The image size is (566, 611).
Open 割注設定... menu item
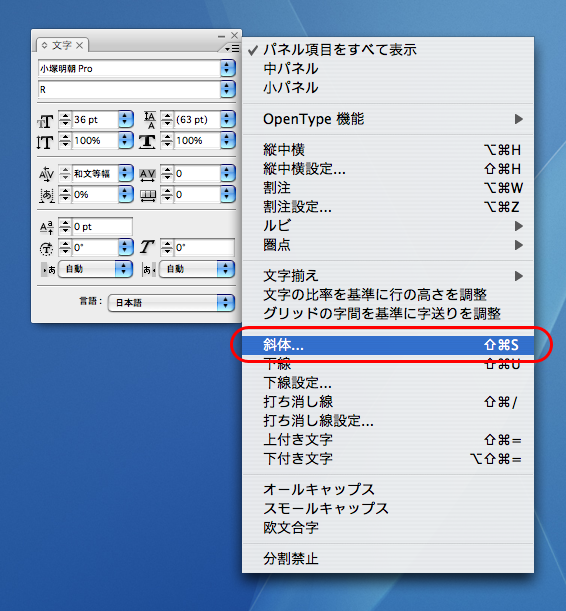click(388, 207)
